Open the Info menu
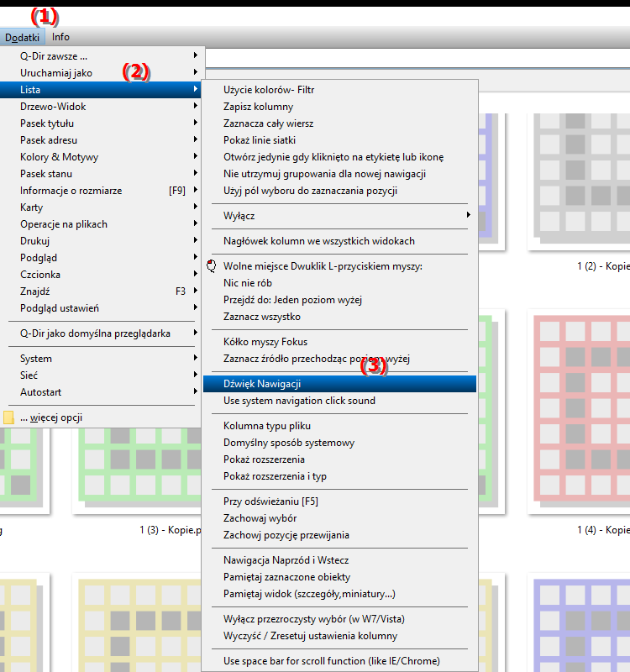Screen dimensions: 630x672 [60, 37]
